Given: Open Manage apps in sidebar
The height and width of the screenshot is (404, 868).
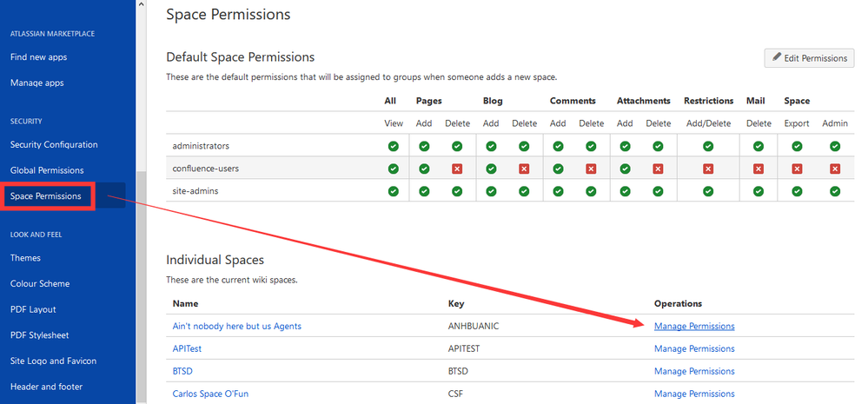Looking at the screenshot, I should click(x=37, y=83).
